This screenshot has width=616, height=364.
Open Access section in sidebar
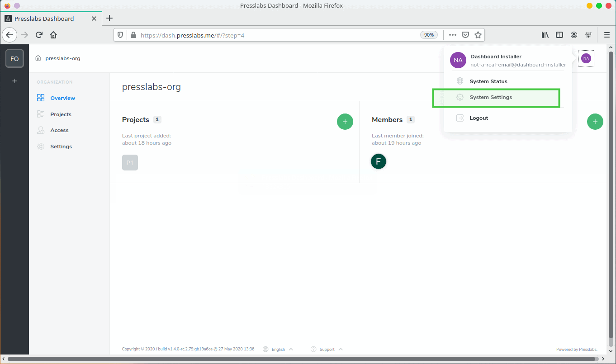coord(60,130)
